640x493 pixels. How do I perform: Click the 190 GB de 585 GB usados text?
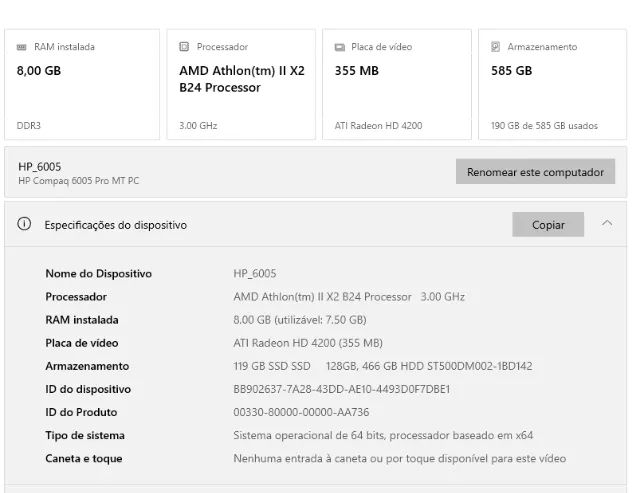tap(544, 126)
